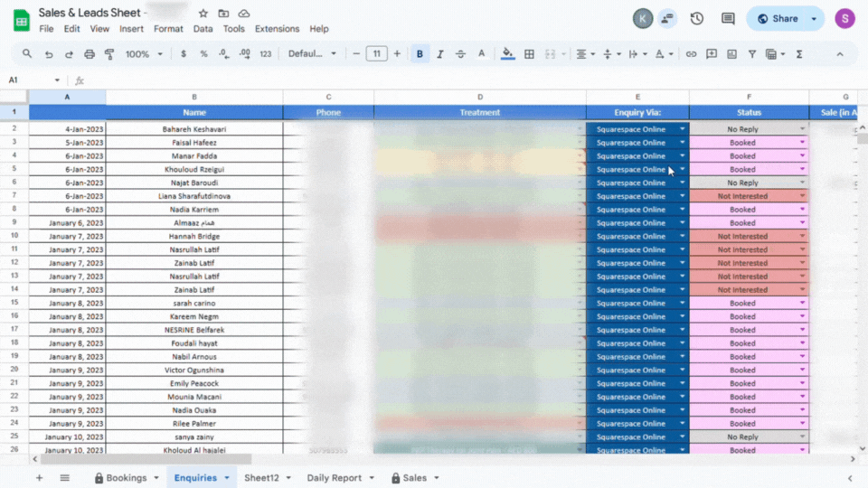
Task: Open the Extensions menu
Action: (x=277, y=29)
